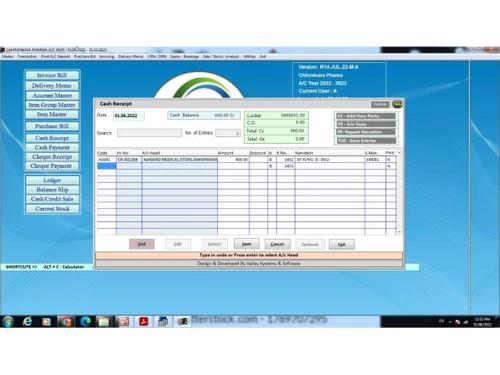The width and height of the screenshot is (500, 375).
Task: Click the highlighted empty Code cell
Action: coord(106,166)
